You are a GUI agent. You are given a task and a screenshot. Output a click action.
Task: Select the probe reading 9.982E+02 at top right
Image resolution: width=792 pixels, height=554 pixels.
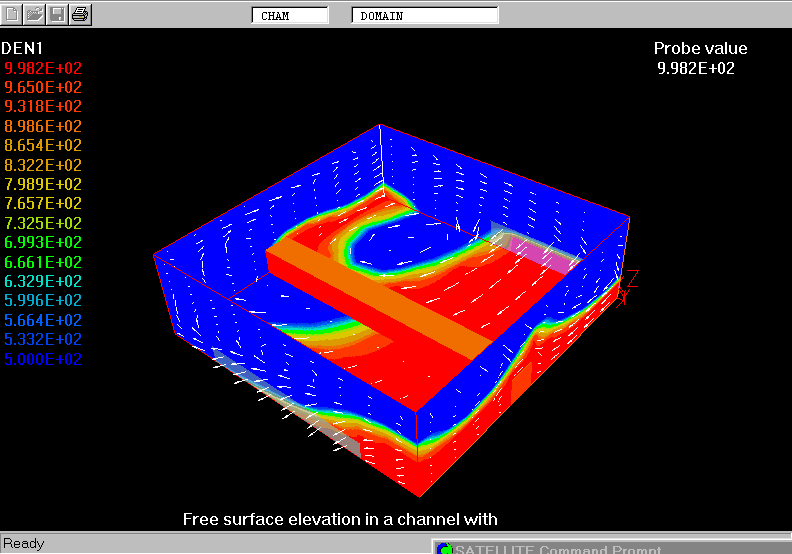pos(696,69)
